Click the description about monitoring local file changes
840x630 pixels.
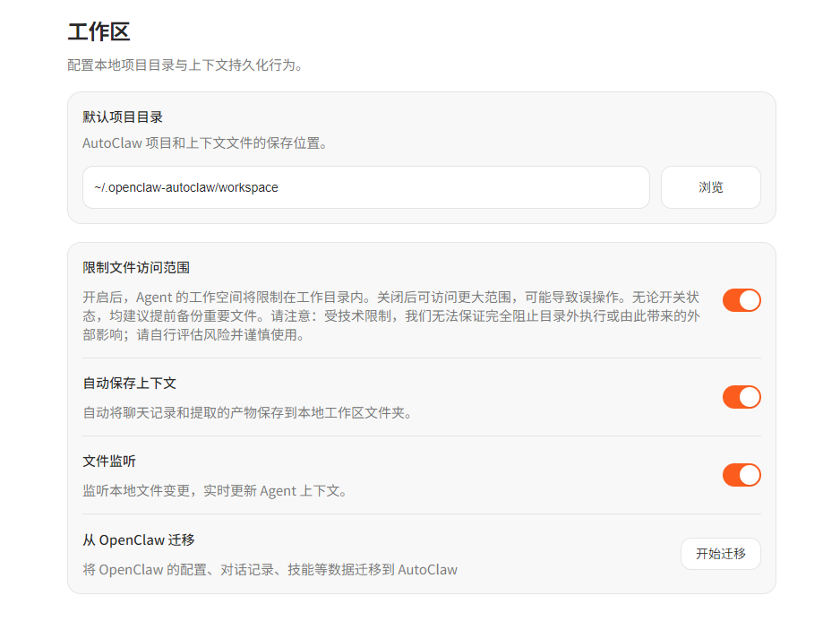[215, 491]
